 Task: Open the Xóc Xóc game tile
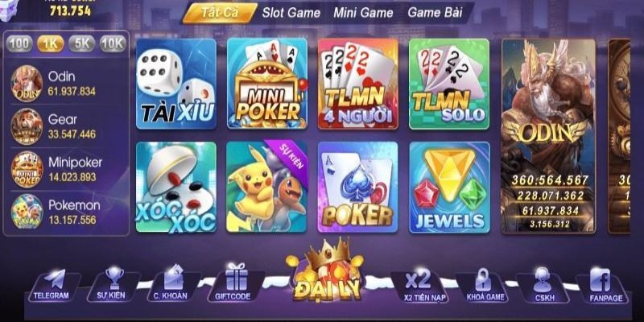[175, 188]
